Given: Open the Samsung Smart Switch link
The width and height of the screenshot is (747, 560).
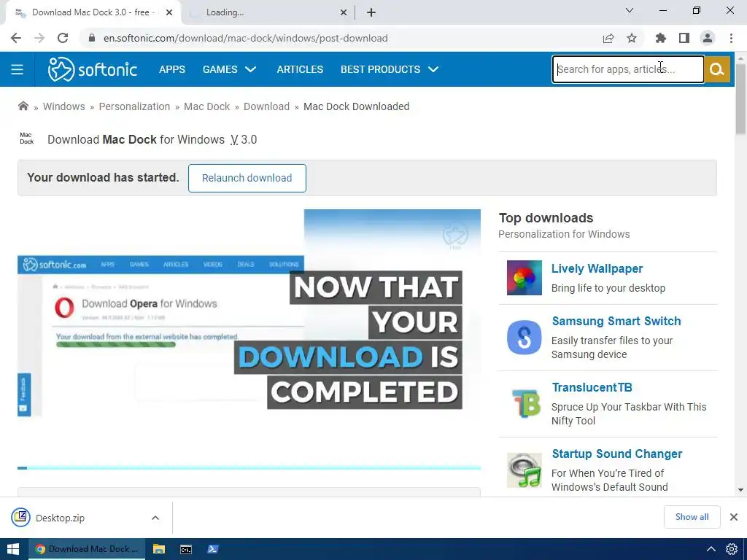Looking at the screenshot, I should tap(616, 321).
